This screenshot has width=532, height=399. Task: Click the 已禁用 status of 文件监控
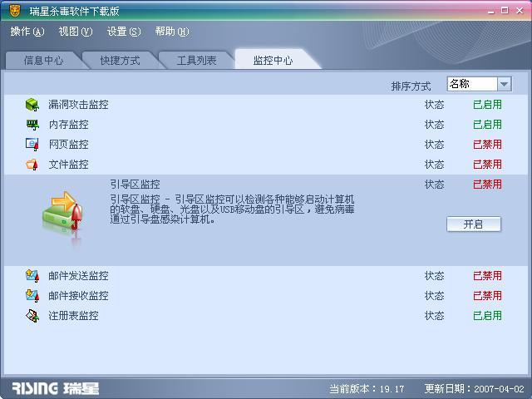pos(487,165)
